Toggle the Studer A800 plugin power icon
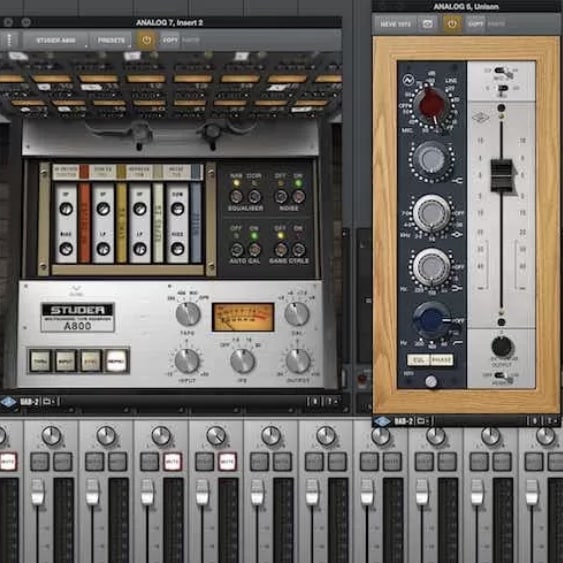563x563 pixels. point(146,40)
